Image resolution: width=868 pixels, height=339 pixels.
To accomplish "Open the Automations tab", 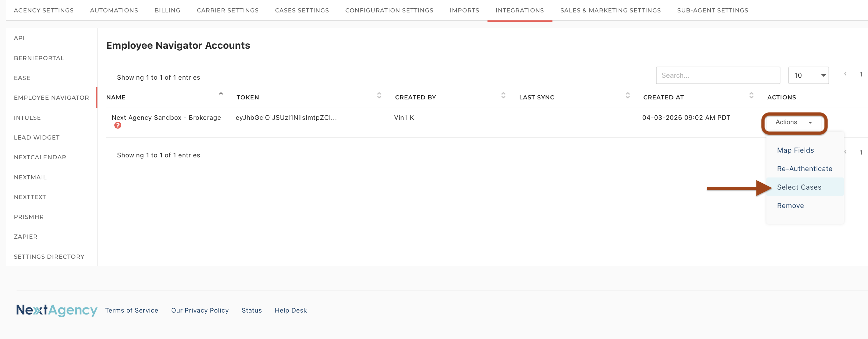I will [x=114, y=11].
